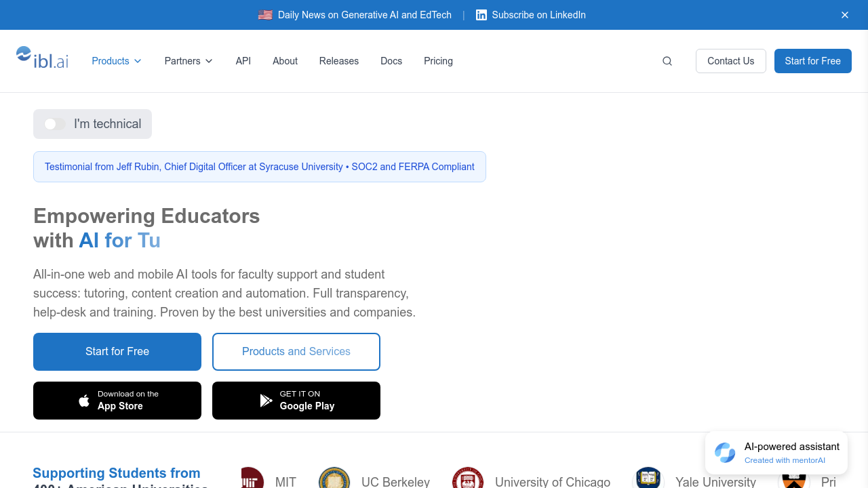Open the Releases nav link

pos(339,61)
